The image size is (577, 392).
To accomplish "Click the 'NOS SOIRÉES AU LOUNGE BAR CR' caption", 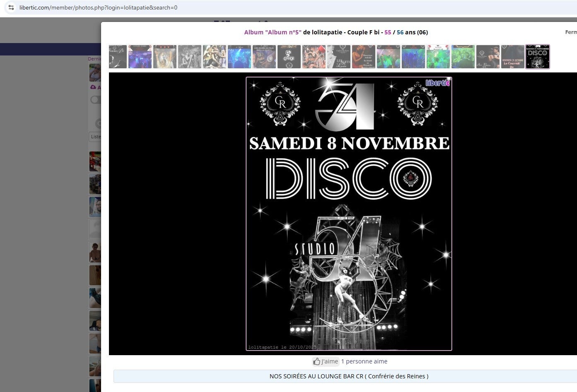I will click(x=349, y=376).
